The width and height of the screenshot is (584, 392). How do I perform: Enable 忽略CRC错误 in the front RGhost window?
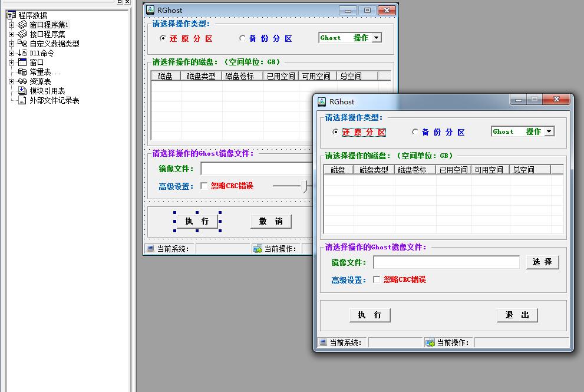[x=377, y=279]
